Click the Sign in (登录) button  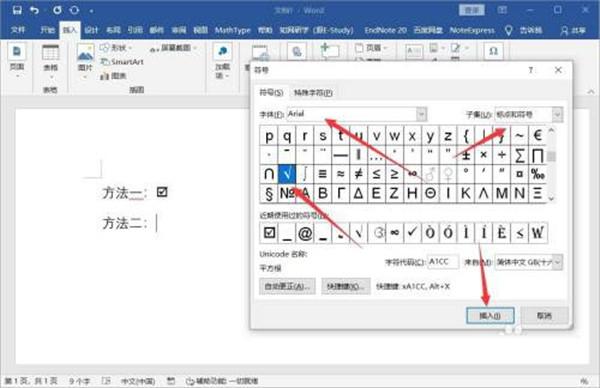coord(471,10)
